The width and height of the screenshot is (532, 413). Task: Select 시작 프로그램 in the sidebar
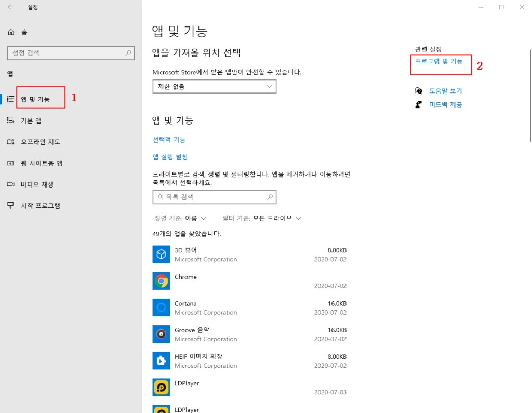point(41,206)
